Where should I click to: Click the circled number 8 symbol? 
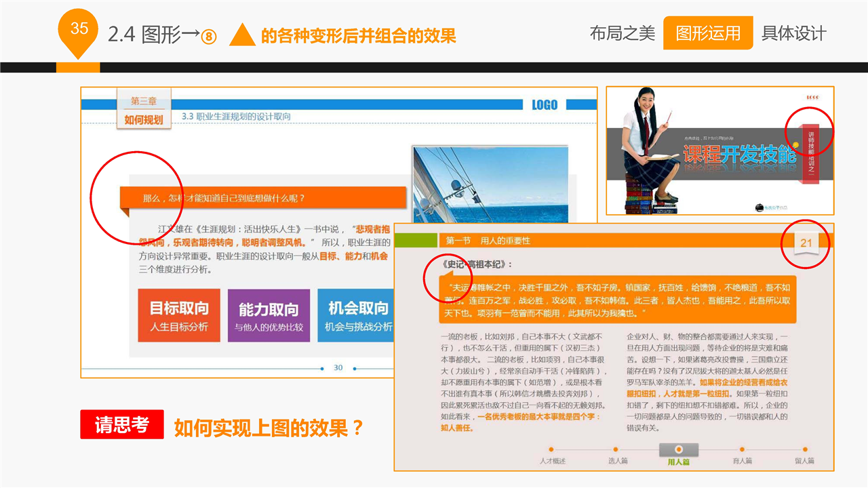point(208,37)
